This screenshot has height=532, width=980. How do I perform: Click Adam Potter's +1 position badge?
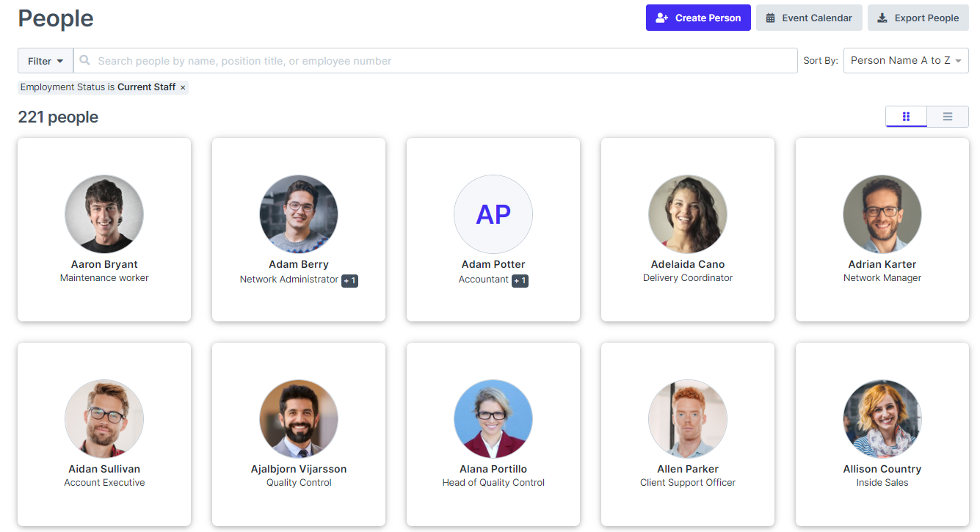click(520, 280)
